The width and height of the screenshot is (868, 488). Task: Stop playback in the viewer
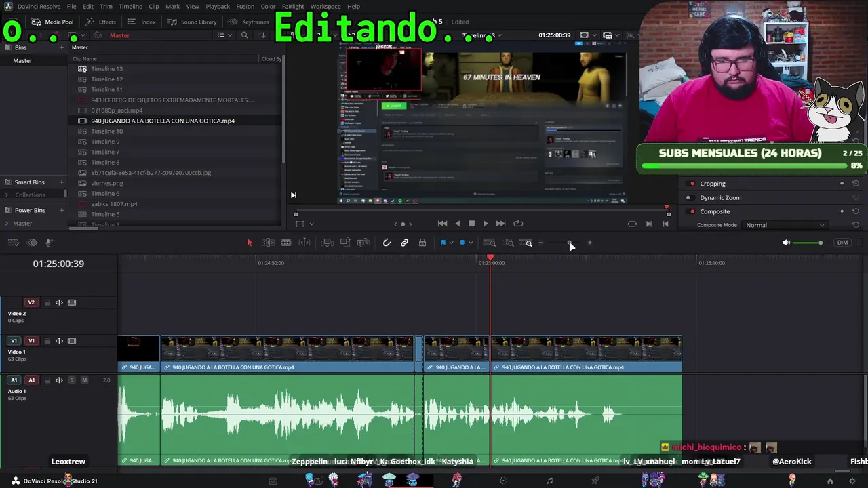pyautogui.click(x=472, y=224)
